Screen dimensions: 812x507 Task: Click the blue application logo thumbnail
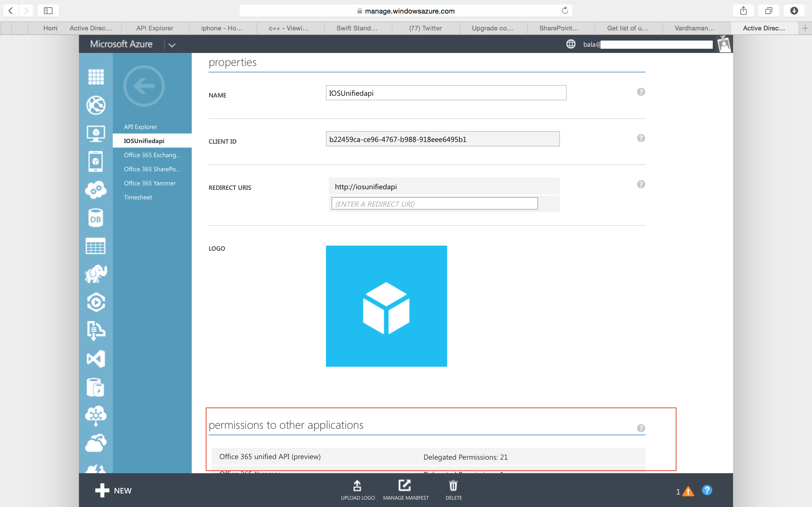(x=386, y=306)
